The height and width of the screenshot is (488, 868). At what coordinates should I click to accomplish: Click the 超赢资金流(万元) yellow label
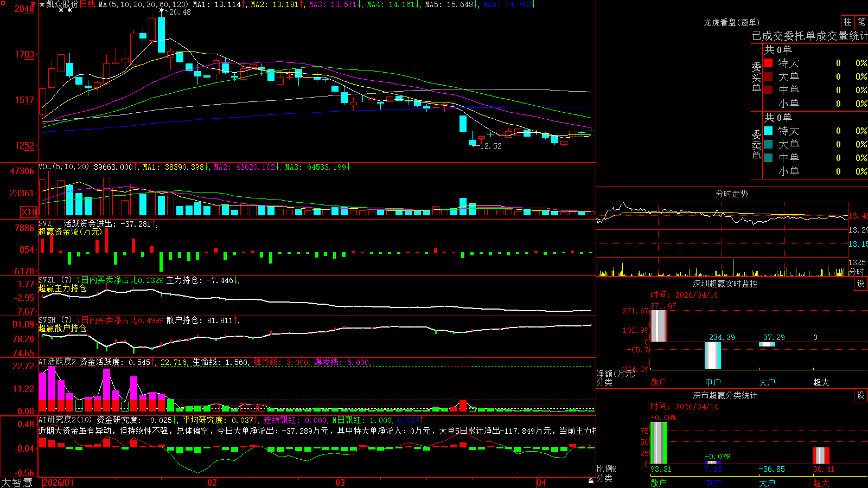[70, 232]
